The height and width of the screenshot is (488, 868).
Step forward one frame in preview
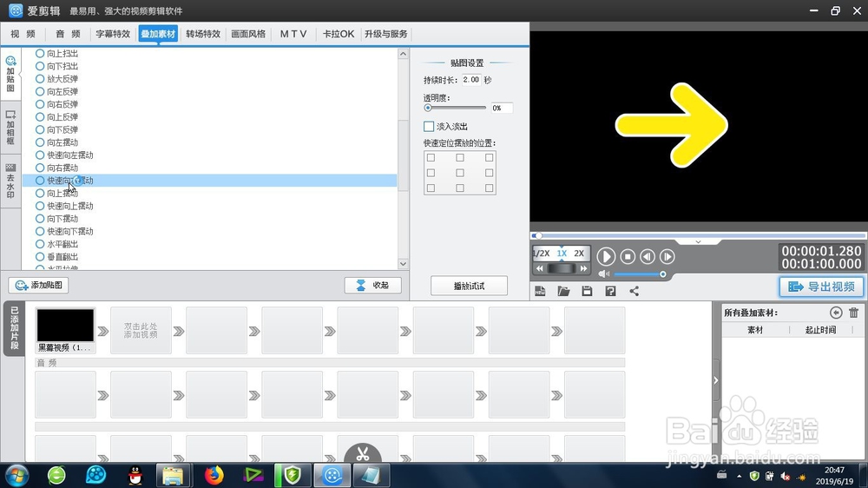click(667, 256)
